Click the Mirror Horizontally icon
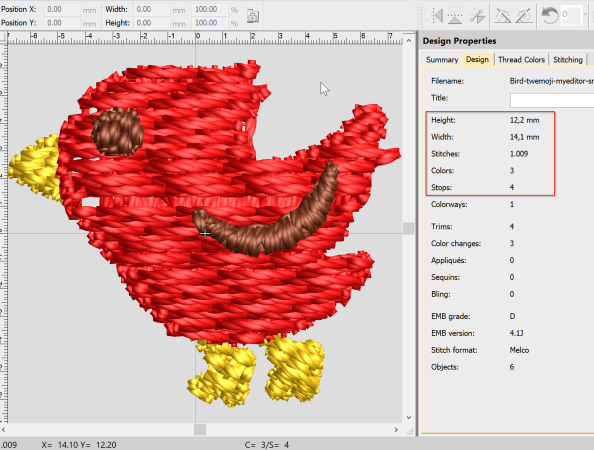This screenshot has width=594, height=450. (x=434, y=16)
